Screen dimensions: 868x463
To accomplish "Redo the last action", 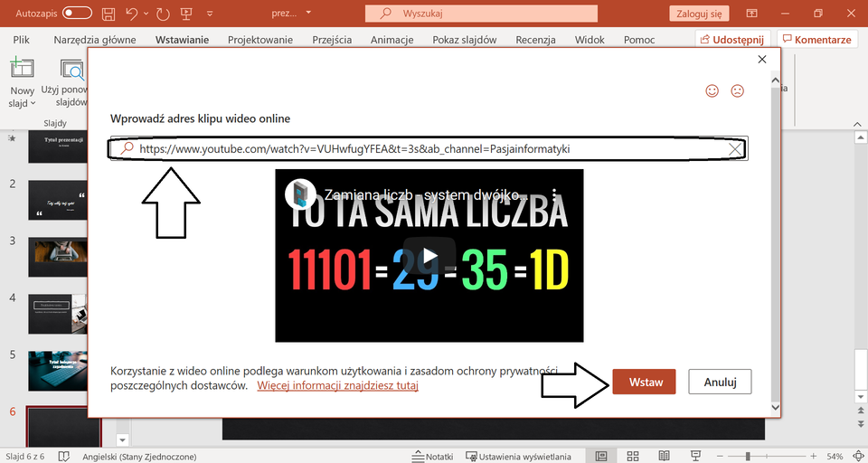I will pyautogui.click(x=163, y=14).
